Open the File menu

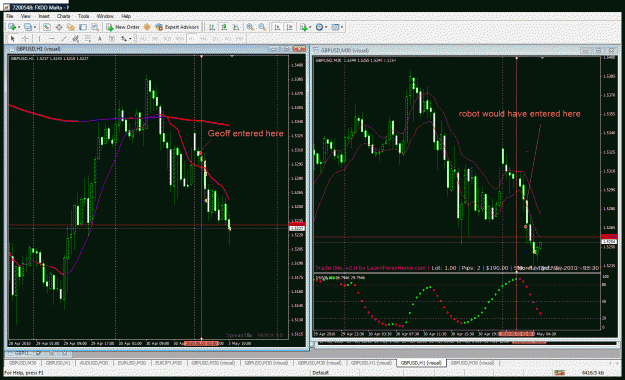[x=10, y=16]
